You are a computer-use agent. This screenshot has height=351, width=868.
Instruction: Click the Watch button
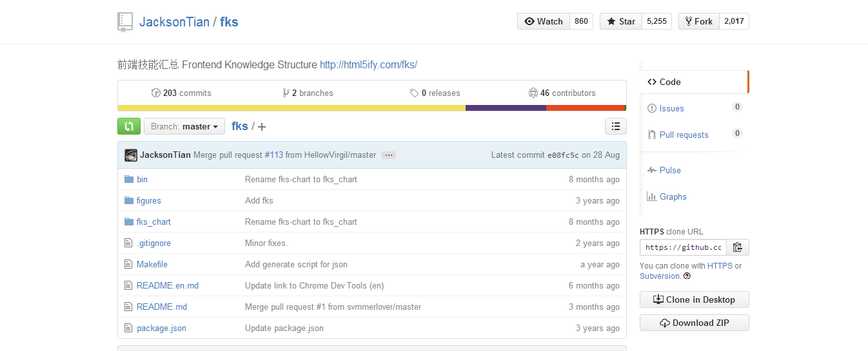pyautogui.click(x=544, y=21)
